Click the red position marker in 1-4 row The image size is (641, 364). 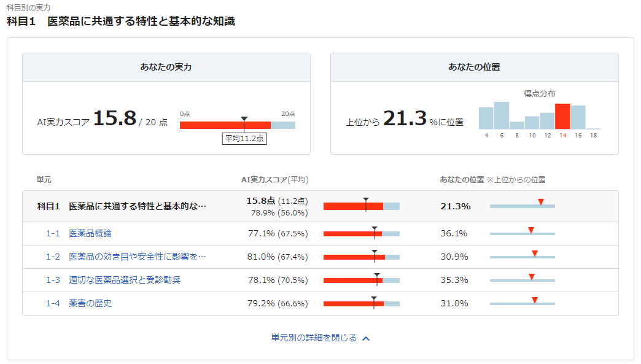[x=535, y=300]
